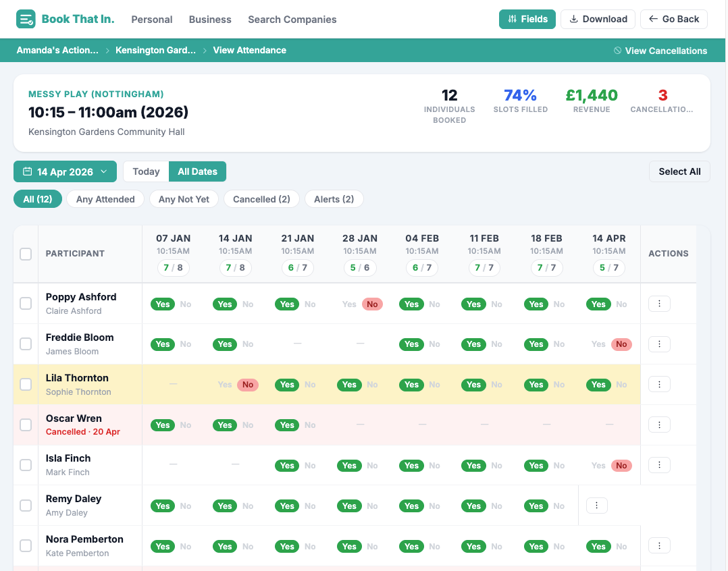Tick Freddie Bloom's checkbox
The height and width of the screenshot is (571, 728).
pos(26,344)
